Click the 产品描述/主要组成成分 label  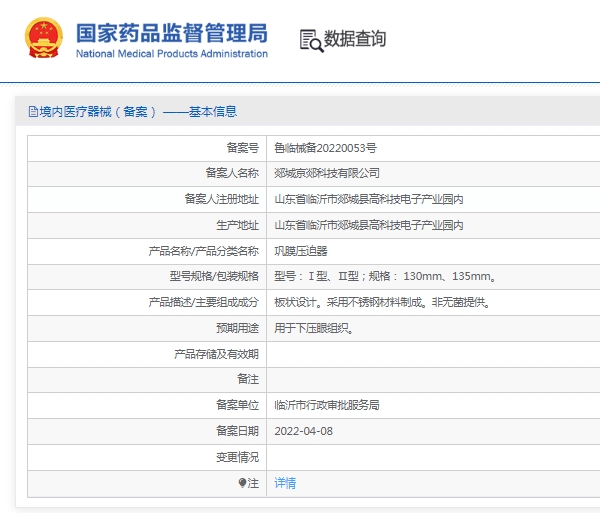(204, 303)
